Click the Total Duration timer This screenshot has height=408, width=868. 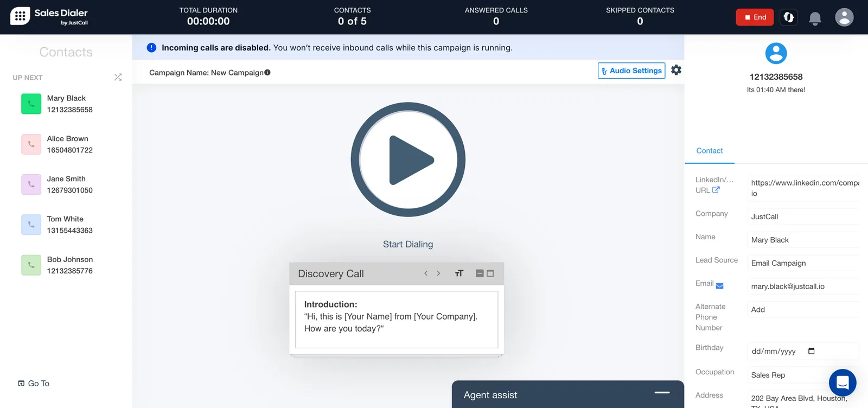pyautogui.click(x=208, y=21)
